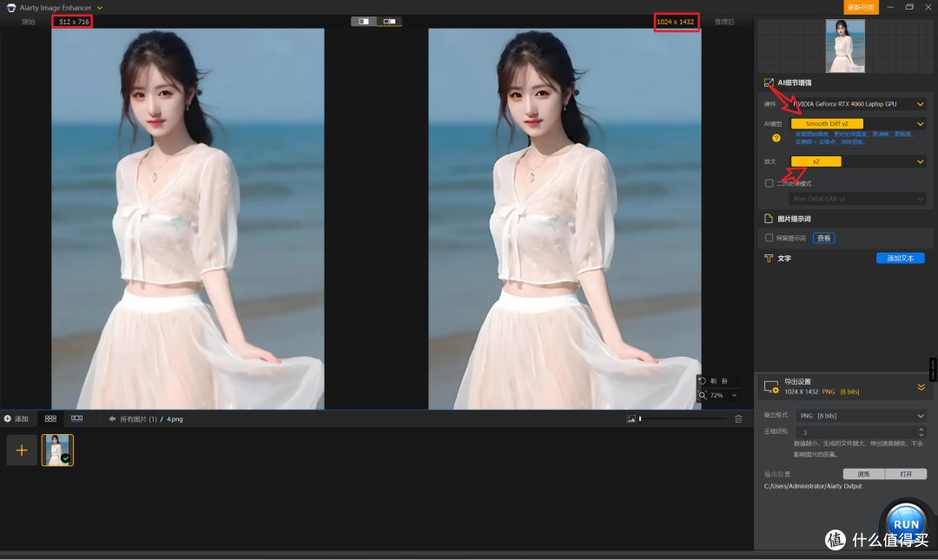
Task: Enable the 保留提示词 checkbox
Action: coord(770,238)
